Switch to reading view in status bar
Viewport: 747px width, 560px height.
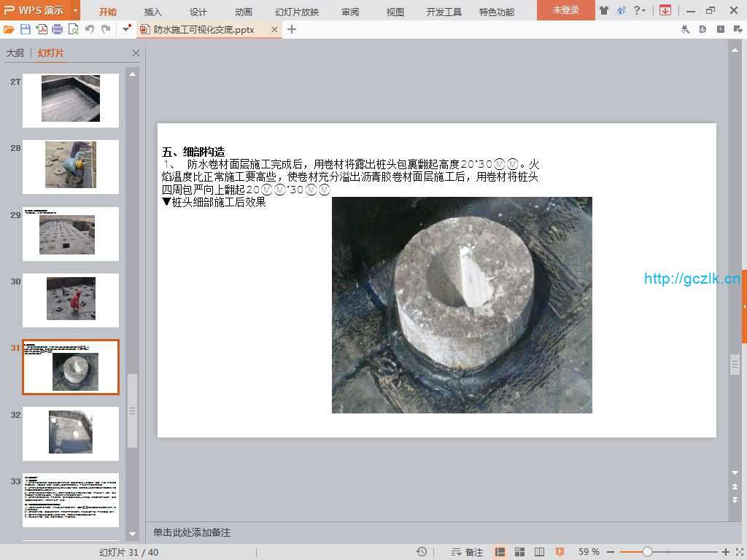[x=540, y=552]
